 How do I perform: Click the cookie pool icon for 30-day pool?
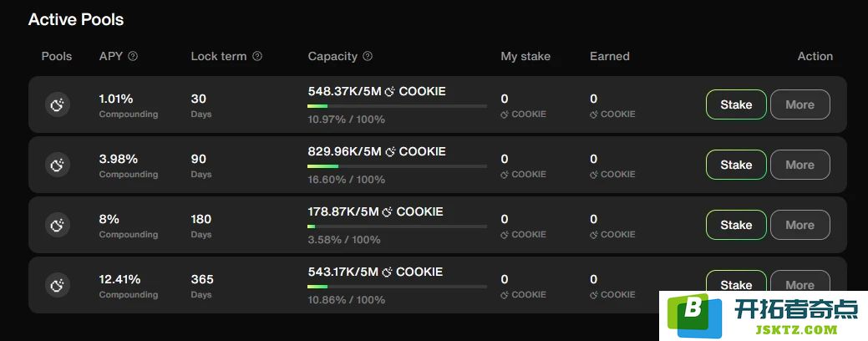click(x=58, y=104)
